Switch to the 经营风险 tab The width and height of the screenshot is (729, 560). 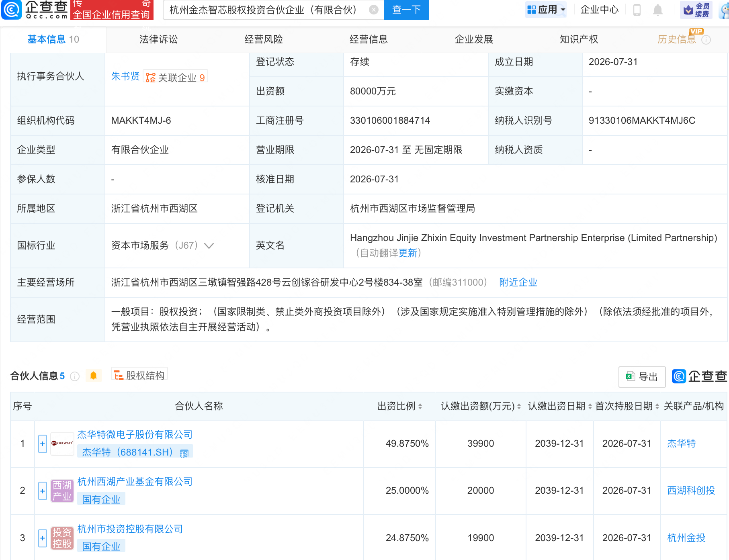pyautogui.click(x=264, y=39)
